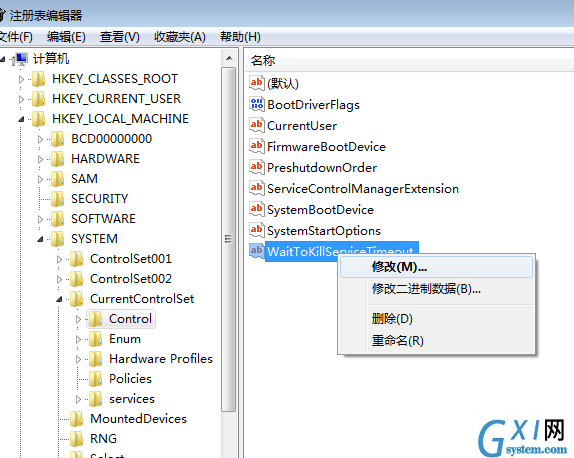The height and width of the screenshot is (458, 574).
Task: Choose 删除(D) in context menu
Action: tap(436, 319)
